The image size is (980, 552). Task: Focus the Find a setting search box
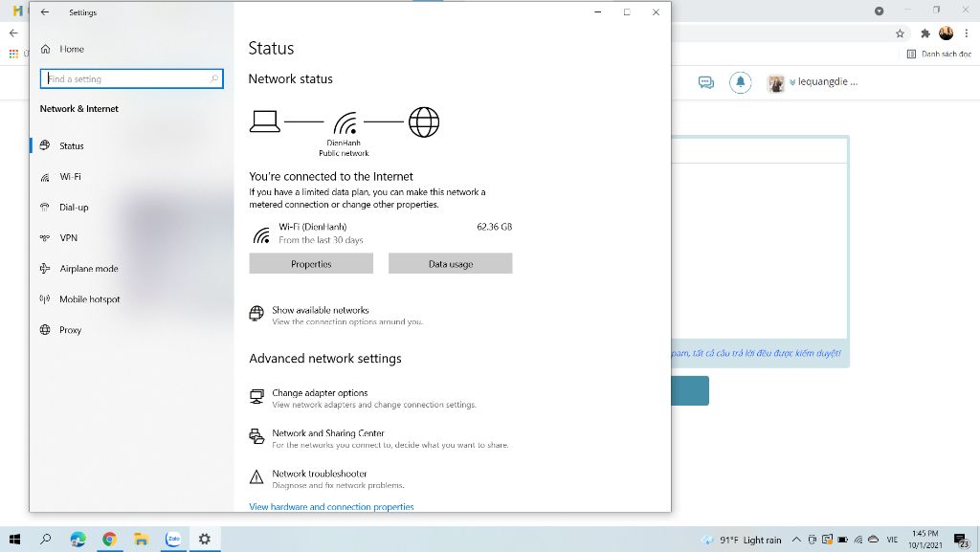[x=131, y=78]
